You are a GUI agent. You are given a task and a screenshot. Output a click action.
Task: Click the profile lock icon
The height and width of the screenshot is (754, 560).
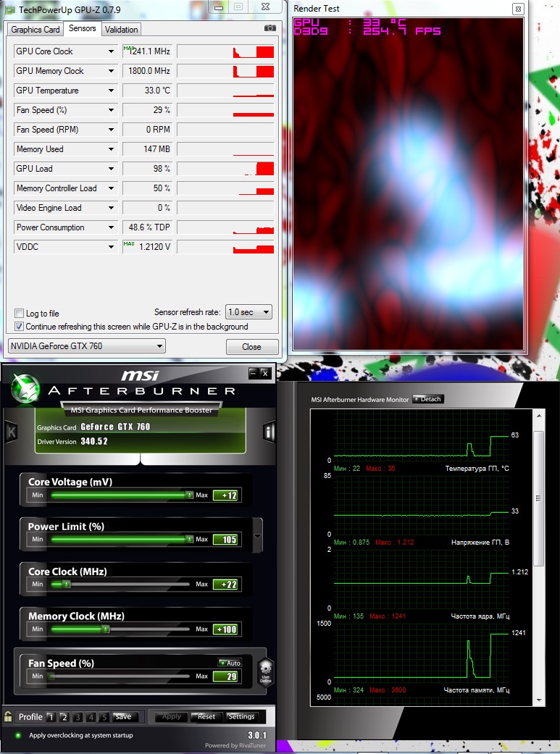8,716
